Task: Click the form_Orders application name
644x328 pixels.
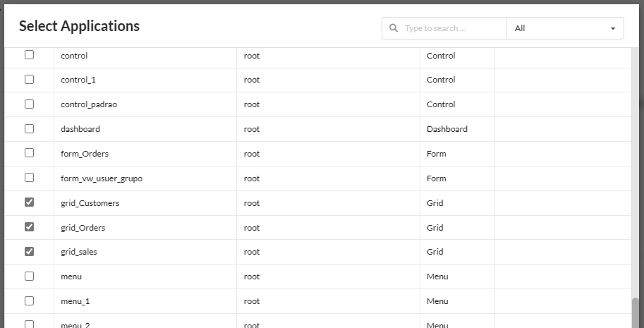Action: point(85,154)
